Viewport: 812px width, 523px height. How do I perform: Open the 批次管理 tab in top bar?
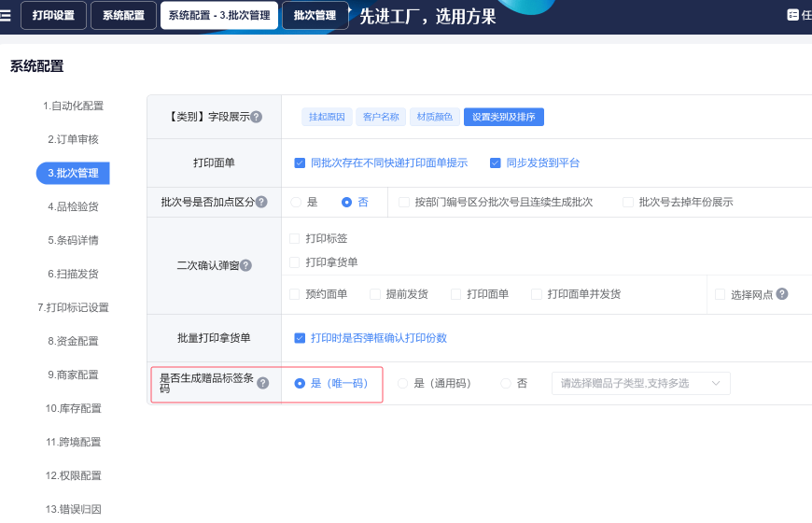pos(315,15)
